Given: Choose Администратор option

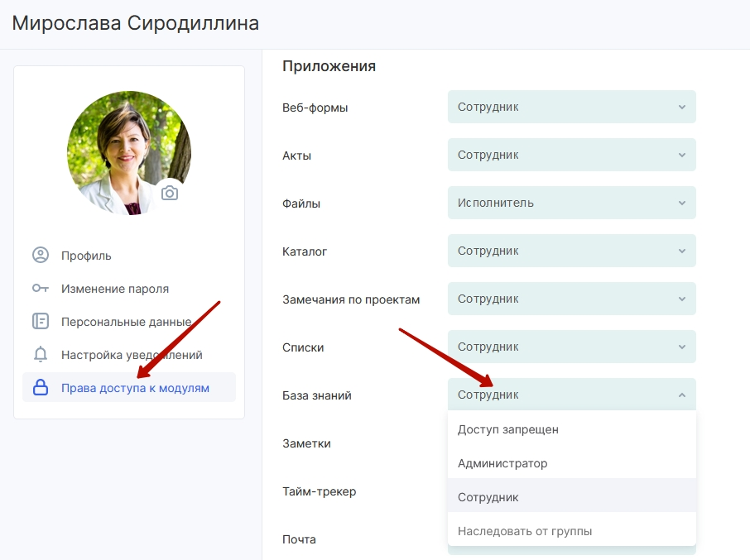Looking at the screenshot, I should pos(571,463).
